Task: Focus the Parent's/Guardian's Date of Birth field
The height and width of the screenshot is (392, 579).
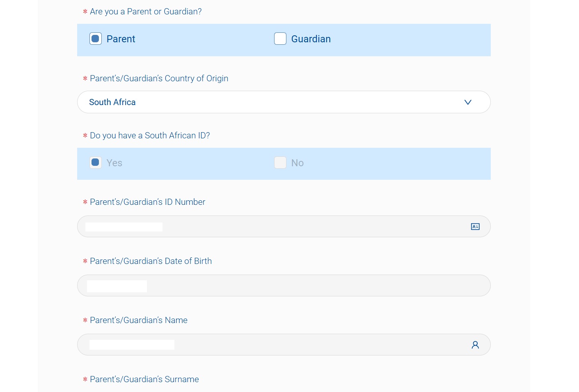Action: coord(284,286)
